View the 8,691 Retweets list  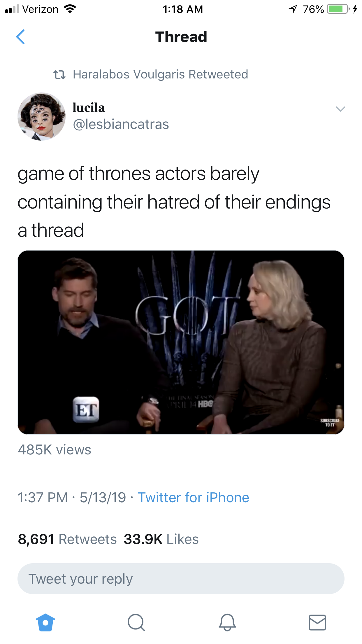pyautogui.click(x=67, y=539)
